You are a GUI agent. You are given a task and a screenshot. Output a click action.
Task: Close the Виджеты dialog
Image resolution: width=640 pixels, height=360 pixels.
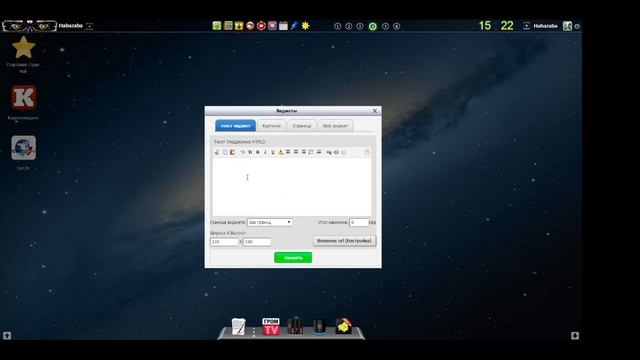point(375,111)
